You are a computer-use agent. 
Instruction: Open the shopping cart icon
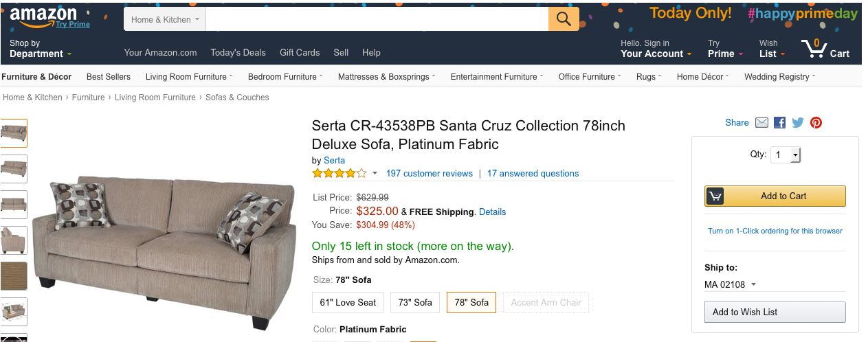point(825,49)
